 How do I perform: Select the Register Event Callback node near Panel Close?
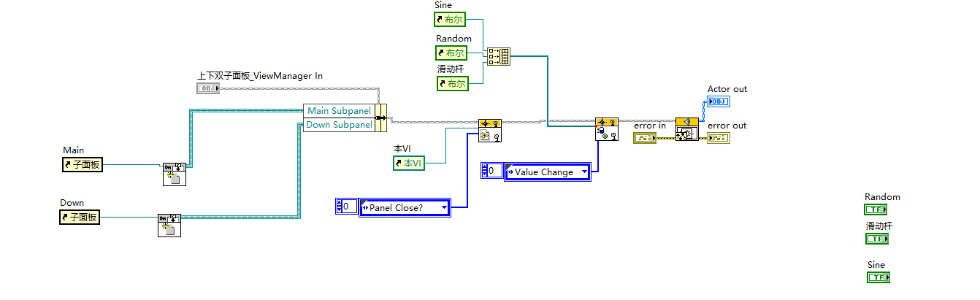[490, 130]
